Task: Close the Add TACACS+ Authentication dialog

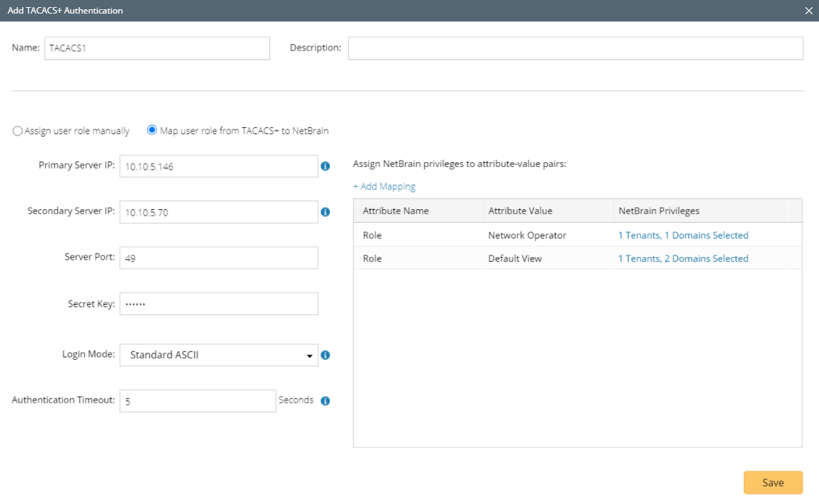Action: coord(808,11)
